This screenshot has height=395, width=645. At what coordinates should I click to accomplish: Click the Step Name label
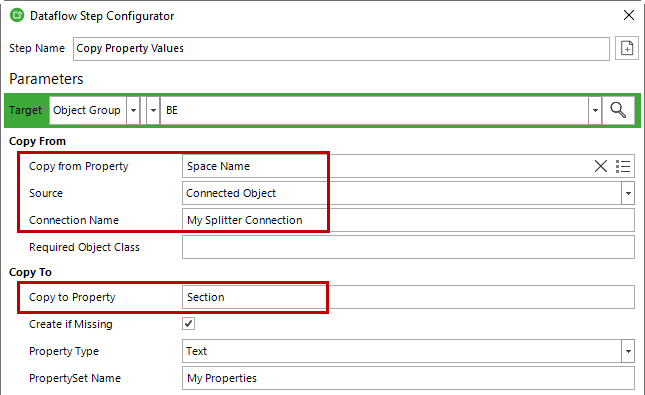tap(37, 48)
